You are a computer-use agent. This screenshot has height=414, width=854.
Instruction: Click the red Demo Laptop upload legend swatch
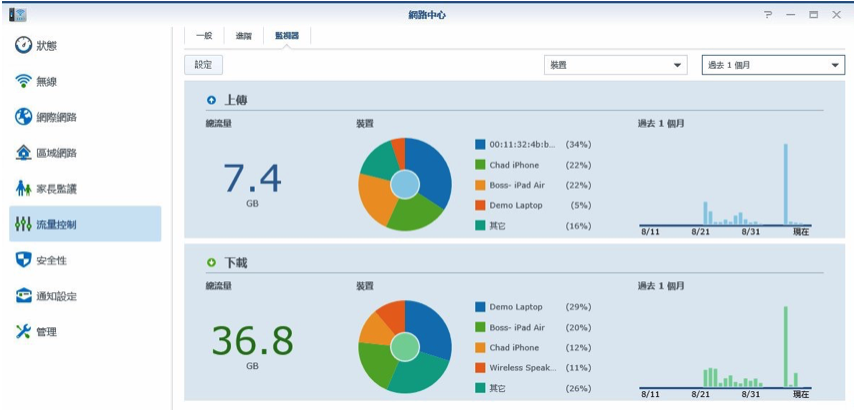pyautogui.click(x=480, y=205)
